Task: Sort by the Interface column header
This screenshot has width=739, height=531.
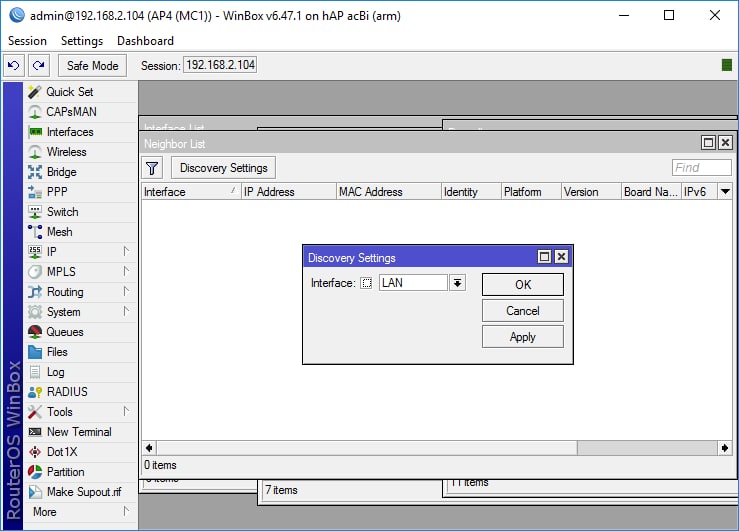Action: tap(191, 192)
